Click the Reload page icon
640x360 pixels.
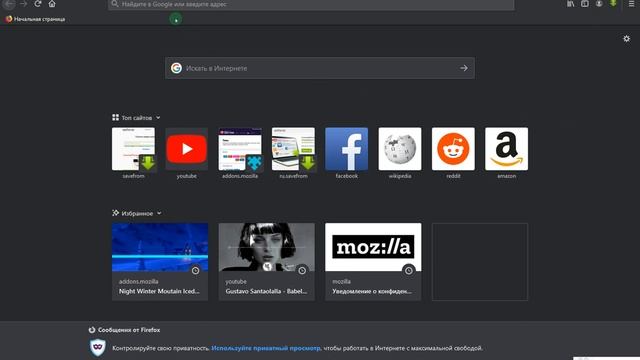pyautogui.click(x=38, y=4)
